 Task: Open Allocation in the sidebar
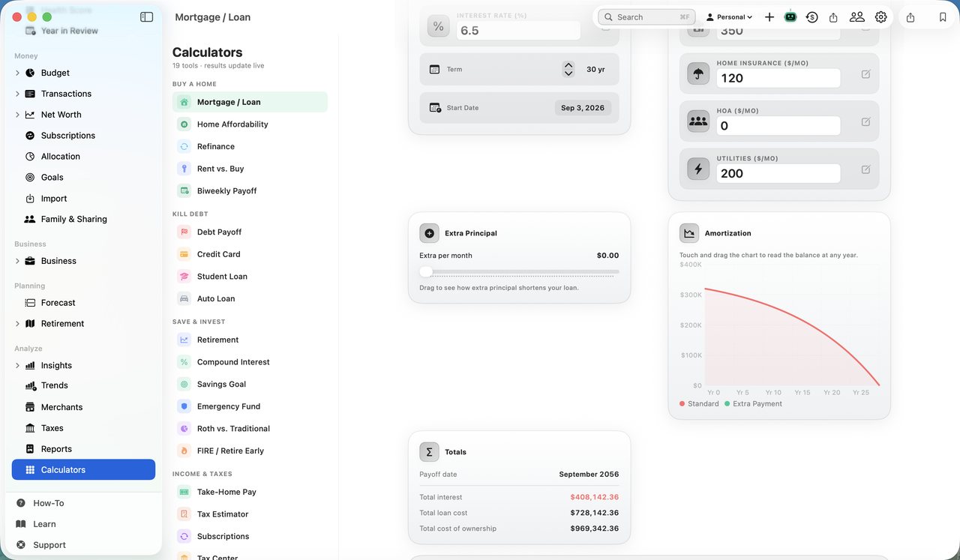click(83, 157)
